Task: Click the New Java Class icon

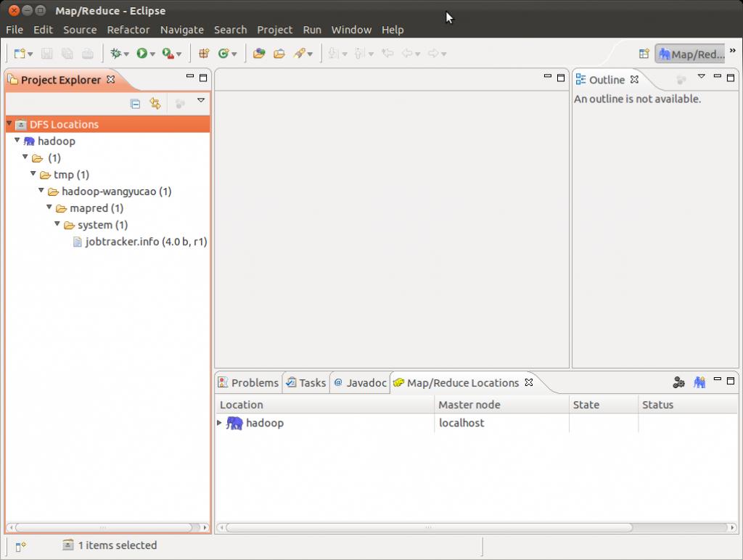Action: click(x=223, y=54)
